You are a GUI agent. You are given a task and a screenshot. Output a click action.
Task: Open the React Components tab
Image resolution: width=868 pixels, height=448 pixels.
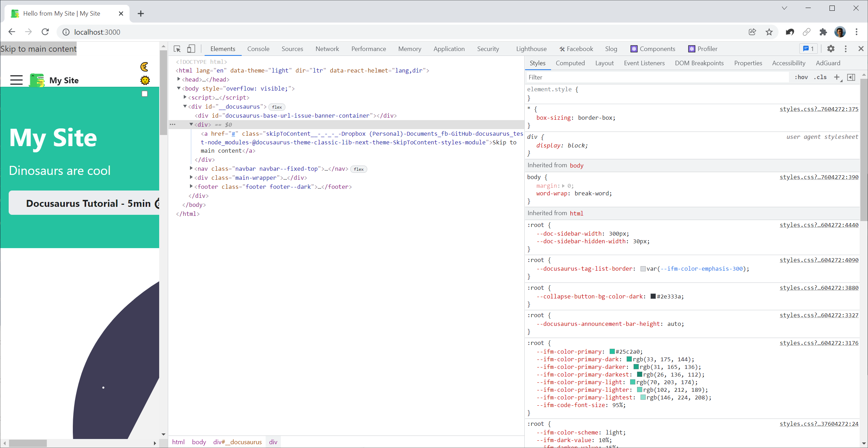tap(653, 49)
